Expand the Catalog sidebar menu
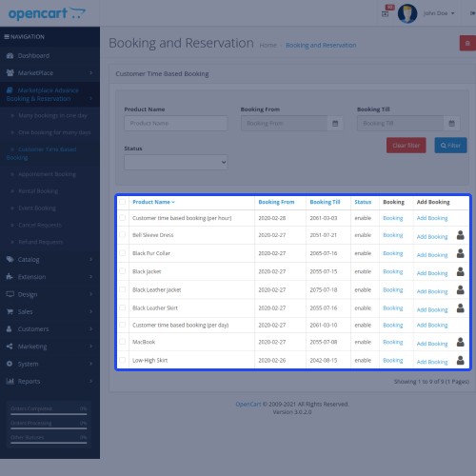 50,259
